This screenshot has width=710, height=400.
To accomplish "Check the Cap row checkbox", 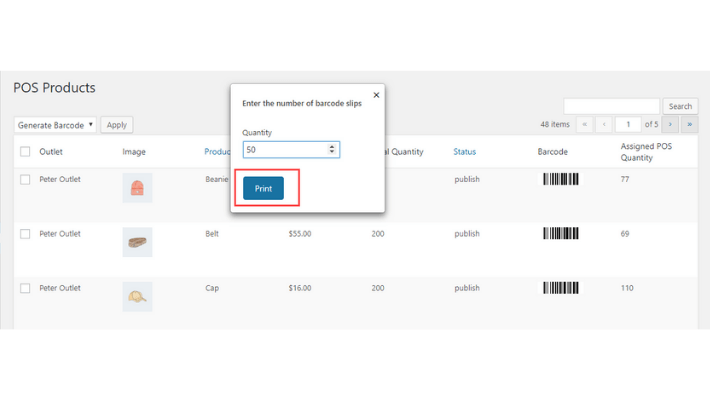I will (25, 288).
